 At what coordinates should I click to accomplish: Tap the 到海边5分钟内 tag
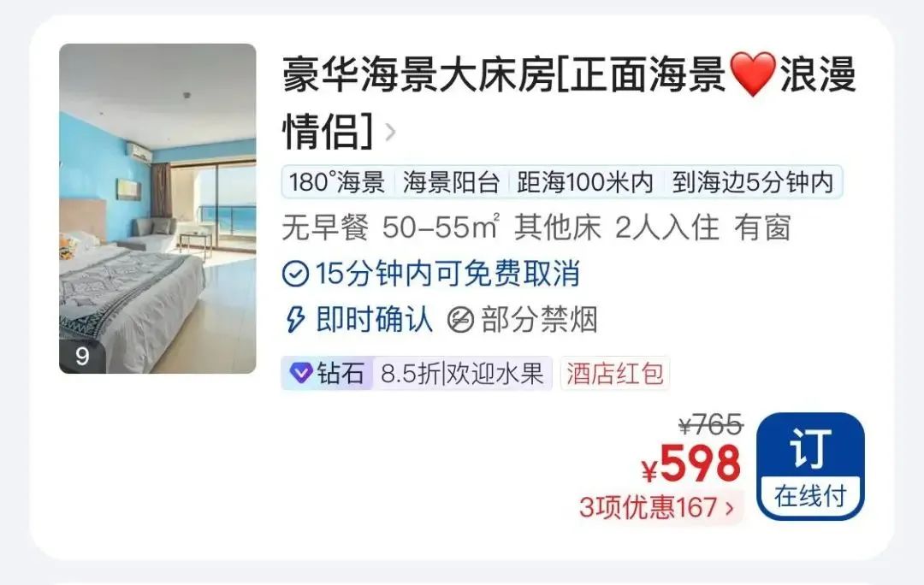[753, 182]
